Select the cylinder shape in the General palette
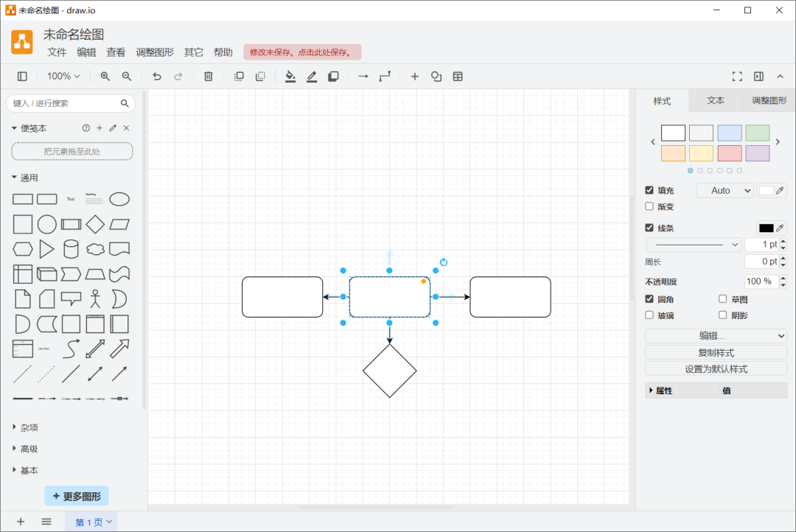This screenshot has height=532, width=796. 71,249
